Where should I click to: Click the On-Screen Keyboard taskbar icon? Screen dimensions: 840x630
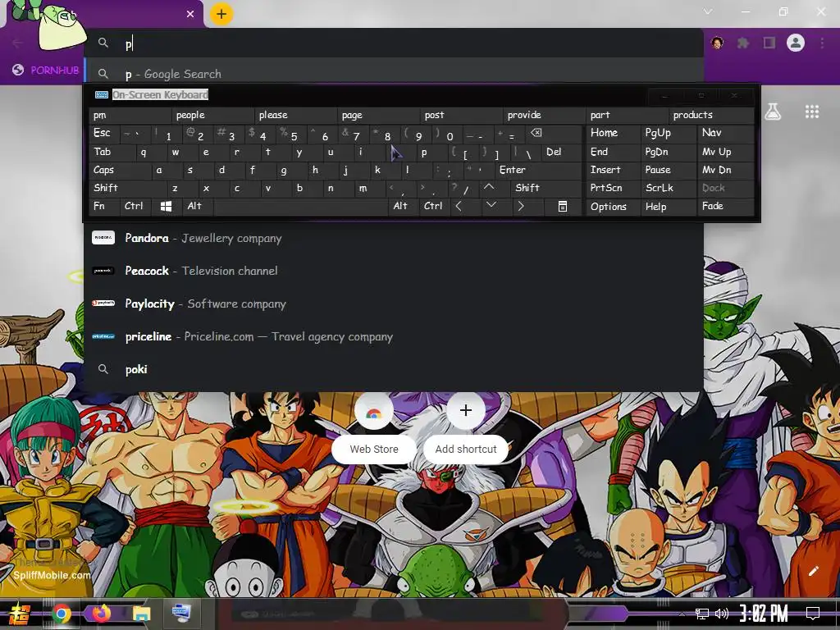[181, 614]
